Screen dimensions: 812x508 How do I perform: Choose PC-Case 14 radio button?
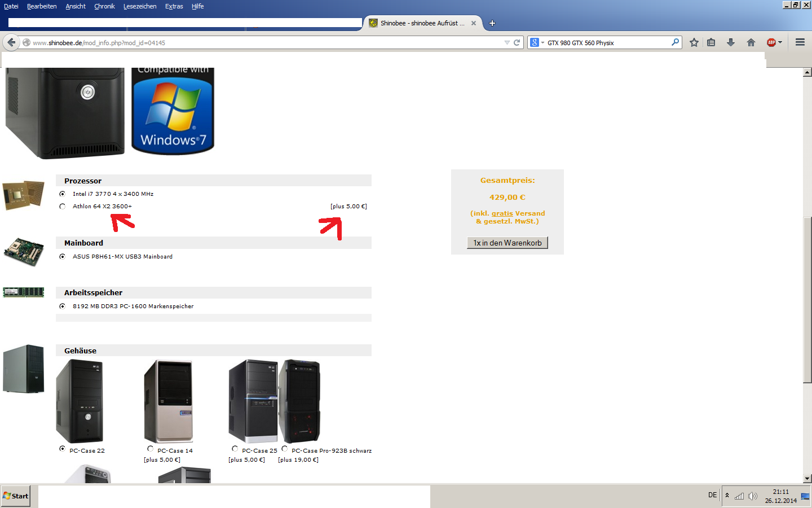(x=150, y=449)
